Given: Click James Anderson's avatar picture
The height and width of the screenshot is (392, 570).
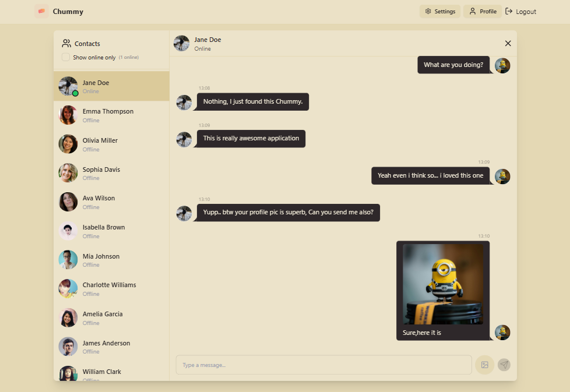Looking at the screenshot, I should coord(68,347).
